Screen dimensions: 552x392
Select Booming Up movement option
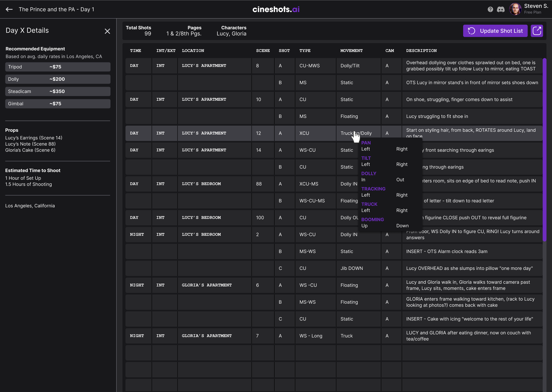(364, 226)
